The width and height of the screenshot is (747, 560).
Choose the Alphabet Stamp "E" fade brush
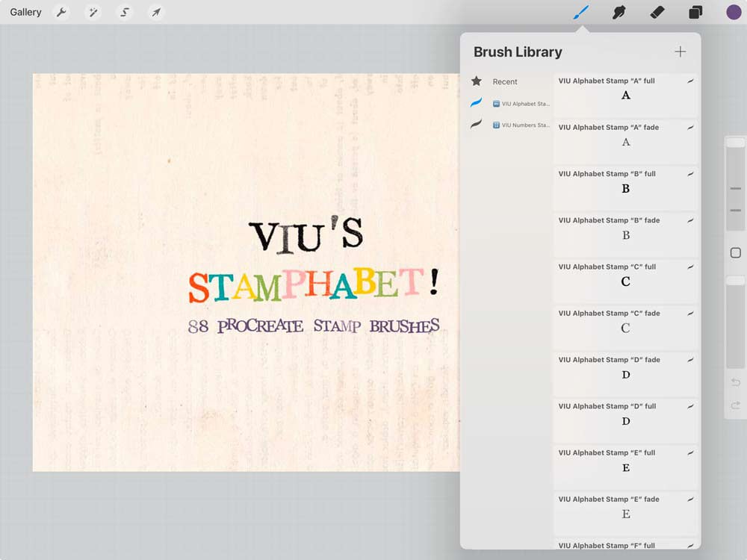click(x=625, y=513)
